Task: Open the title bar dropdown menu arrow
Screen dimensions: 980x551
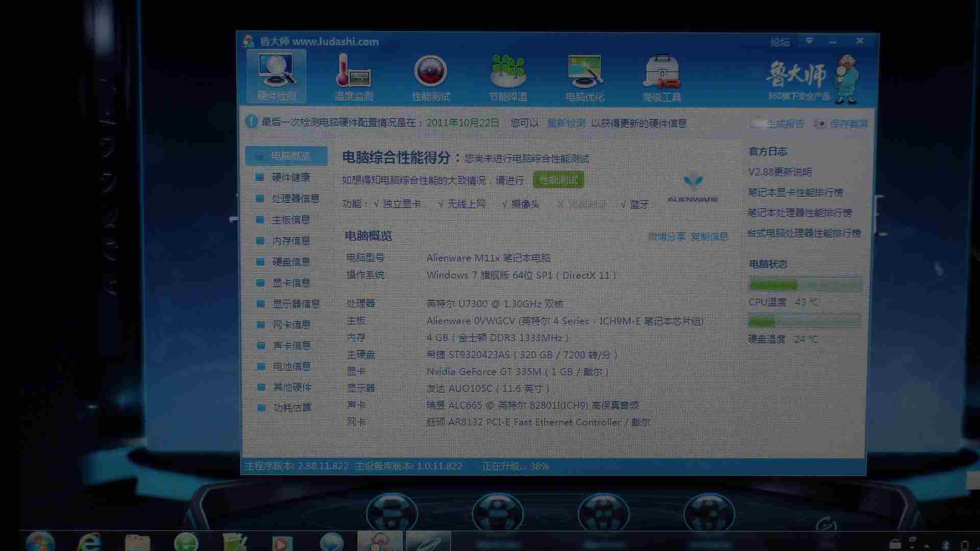Action: 810,41
